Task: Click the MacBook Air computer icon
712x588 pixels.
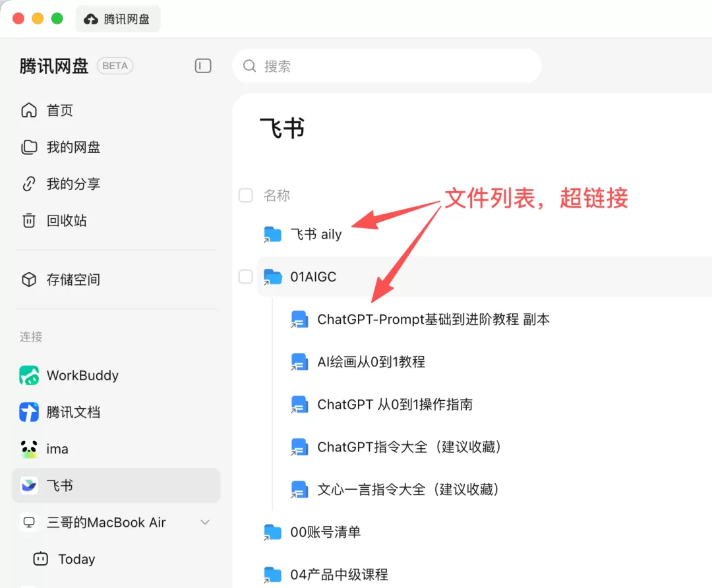Action: pos(29,522)
